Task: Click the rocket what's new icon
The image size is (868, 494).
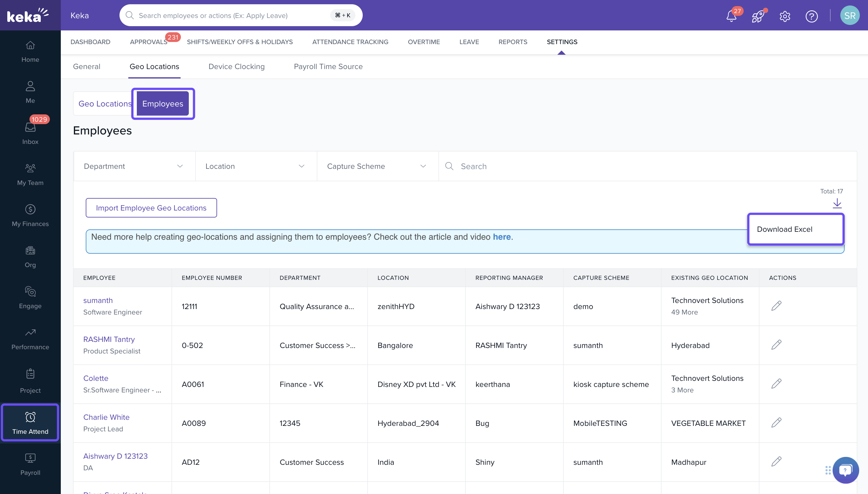Action: pos(758,16)
